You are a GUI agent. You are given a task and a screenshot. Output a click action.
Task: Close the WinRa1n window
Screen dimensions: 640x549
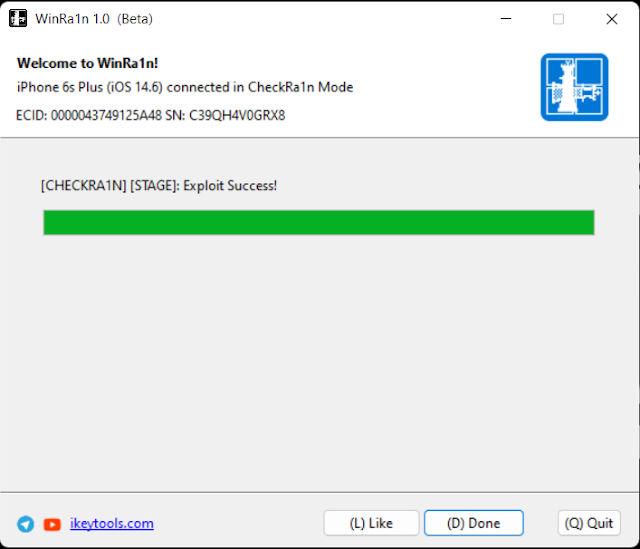click(x=611, y=19)
